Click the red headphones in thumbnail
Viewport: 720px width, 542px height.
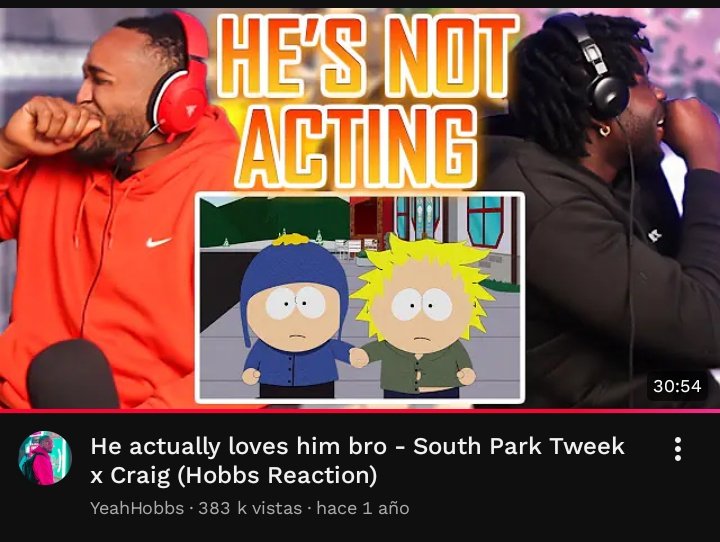click(178, 76)
